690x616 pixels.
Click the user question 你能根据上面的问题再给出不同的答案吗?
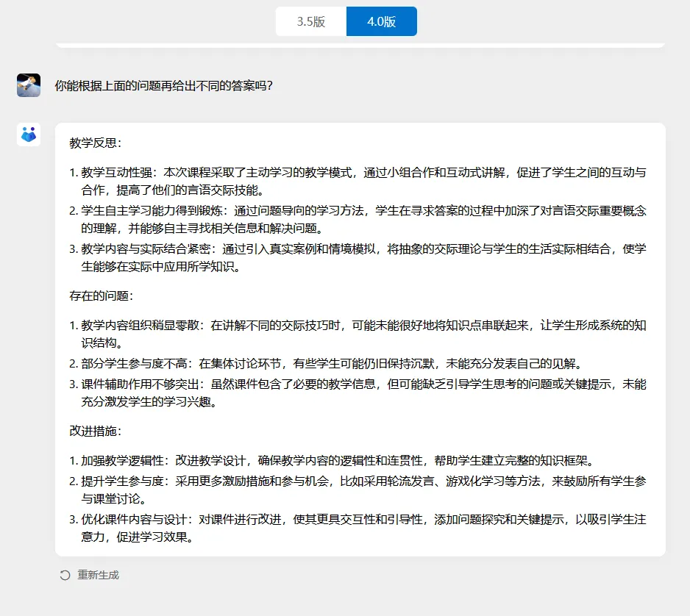[164, 86]
